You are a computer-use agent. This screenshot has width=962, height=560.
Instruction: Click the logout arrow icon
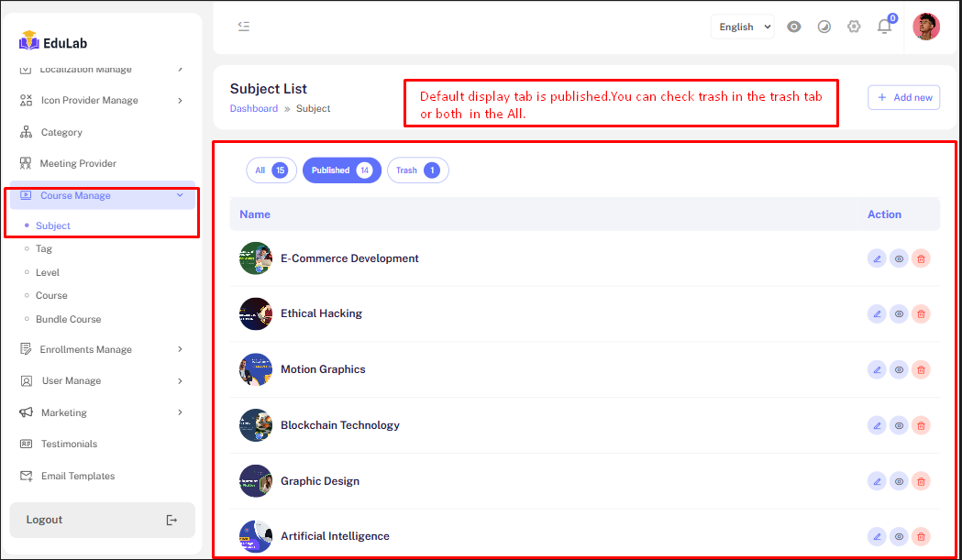click(171, 520)
